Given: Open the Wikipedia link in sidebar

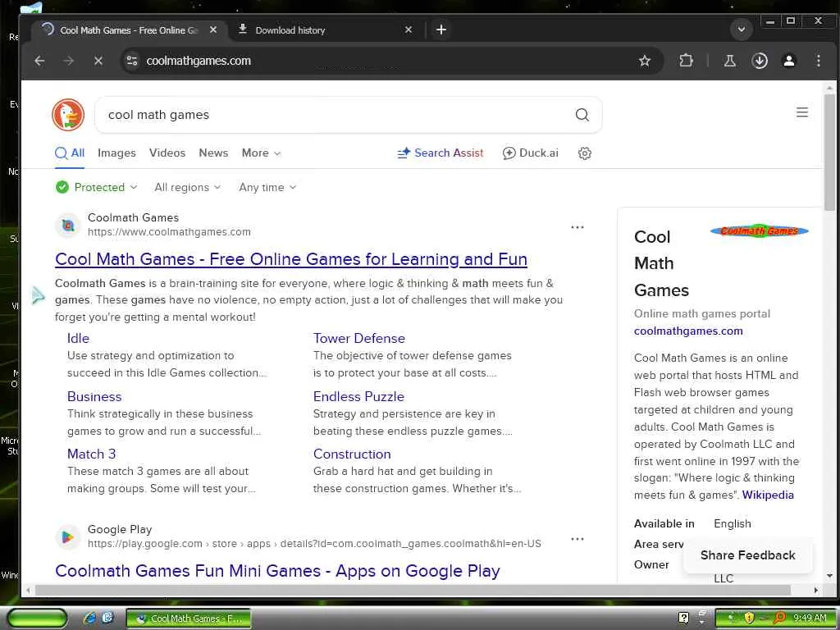Looking at the screenshot, I should point(768,495).
